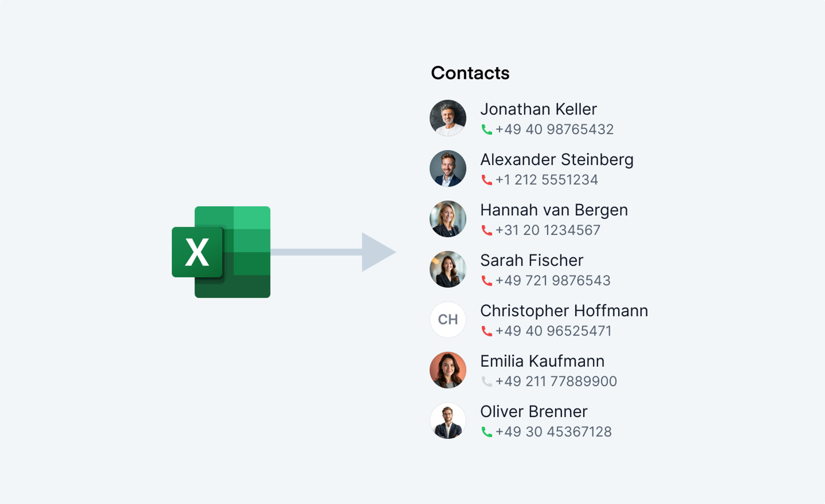
Task: Click the red phone icon for Alexander Steinberg
Action: (x=486, y=180)
